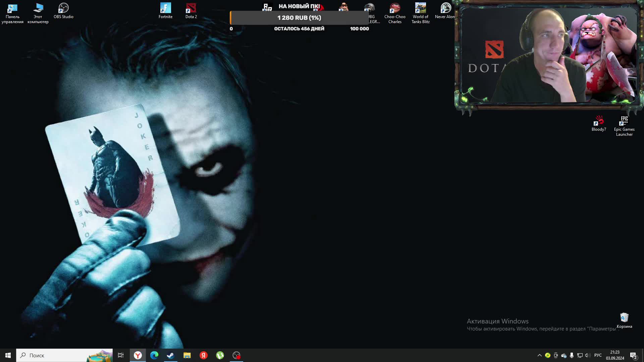
Task: Select the OBS Studio desktop shortcut
Action: (x=63, y=11)
